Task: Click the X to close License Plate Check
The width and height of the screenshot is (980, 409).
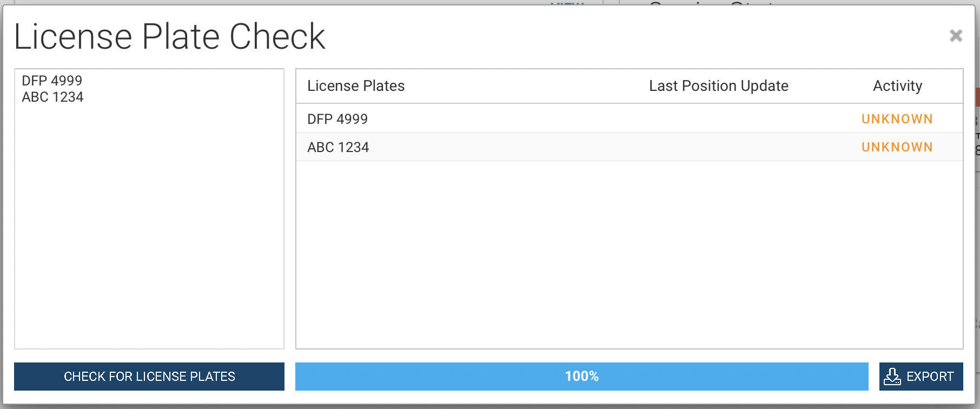Action: click(956, 36)
